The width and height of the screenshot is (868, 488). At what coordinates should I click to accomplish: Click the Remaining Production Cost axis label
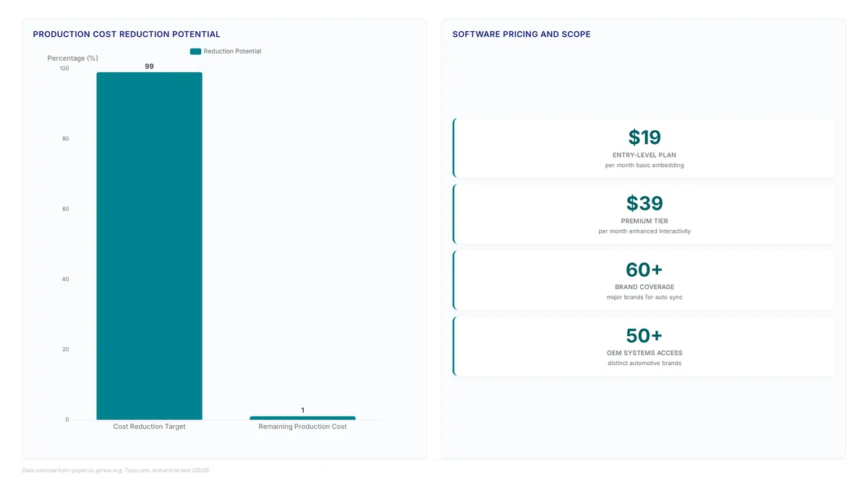pos(302,427)
